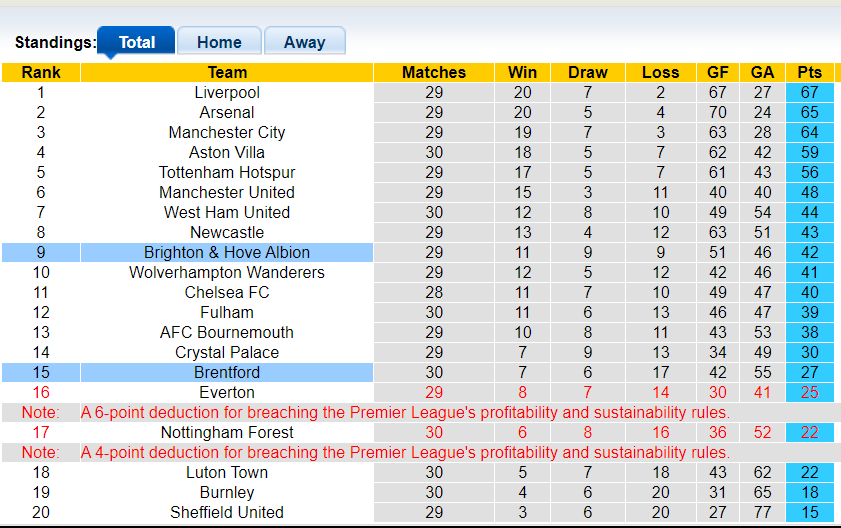Select the Away standings tab
The height and width of the screenshot is (528, 841).
tap(304, 42)
